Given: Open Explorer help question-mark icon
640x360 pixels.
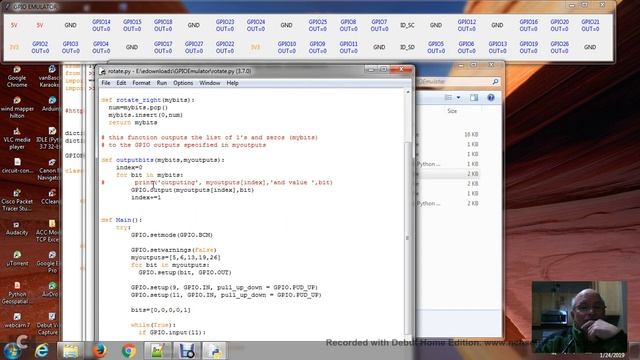Looking at the screenshot, I should point(491,98).
